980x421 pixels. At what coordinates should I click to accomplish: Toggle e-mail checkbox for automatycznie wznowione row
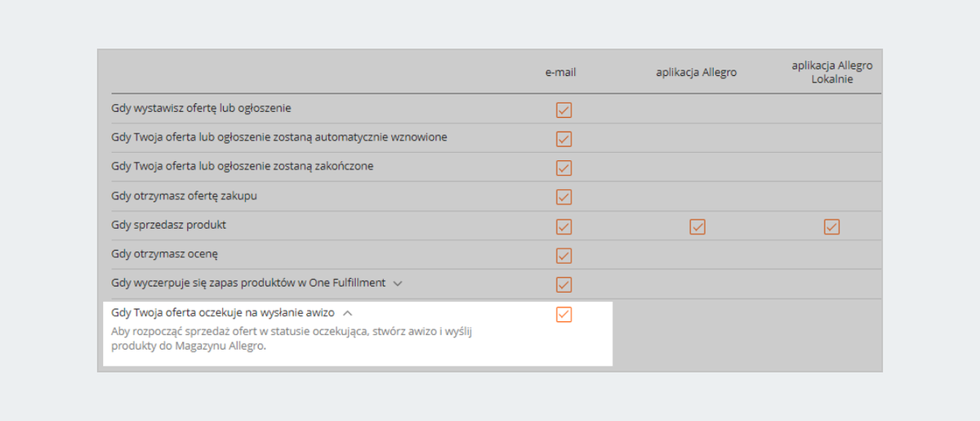coord(563,139)
